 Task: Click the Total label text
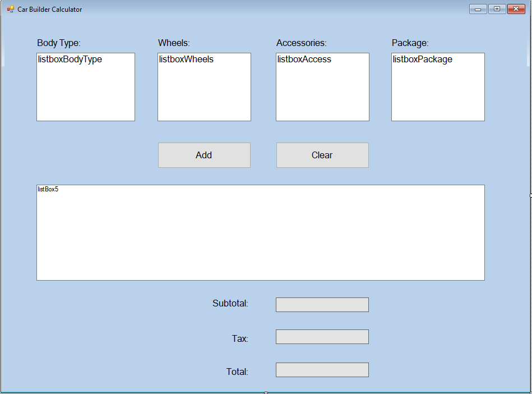pos(237,371)
